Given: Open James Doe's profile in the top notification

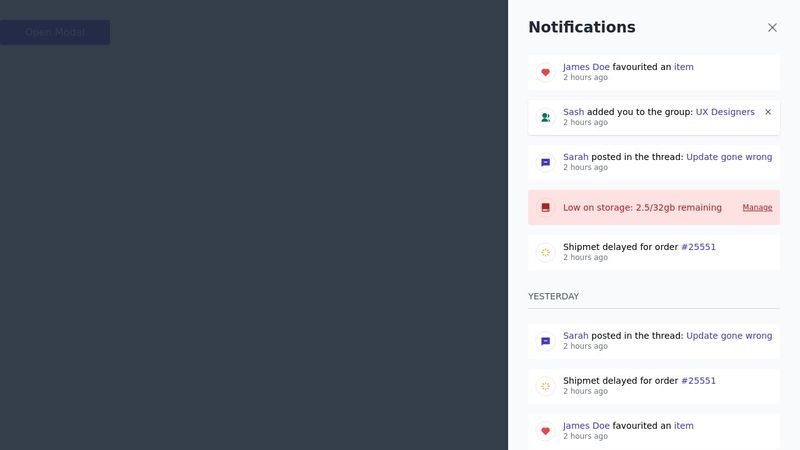Looking at the screenshot, I should point(586,67).
